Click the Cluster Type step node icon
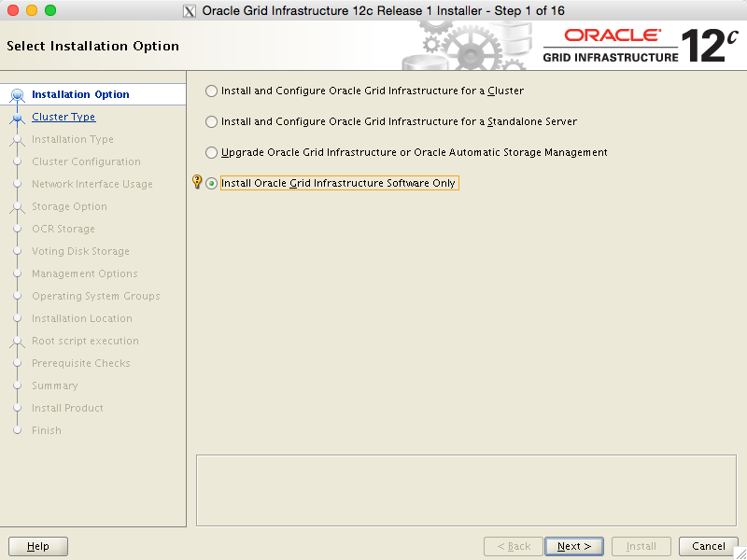This screenshot has height=560, width=747. click(x=17, y=117)
